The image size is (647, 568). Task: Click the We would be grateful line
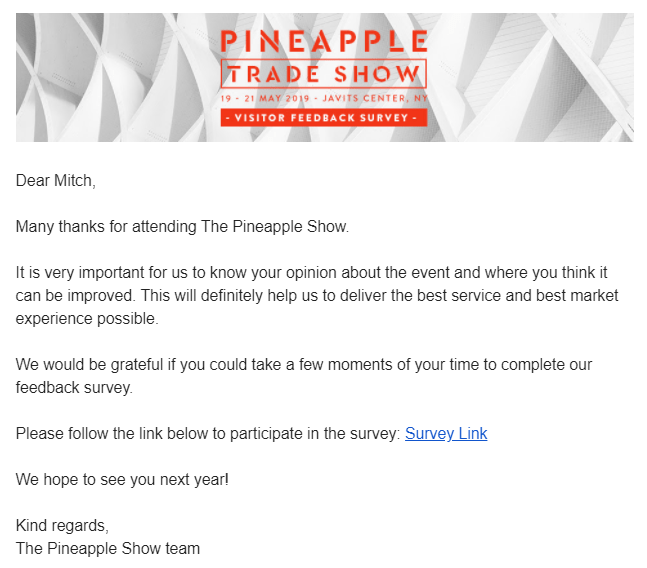pyautogui.click(x=304, y=365)
